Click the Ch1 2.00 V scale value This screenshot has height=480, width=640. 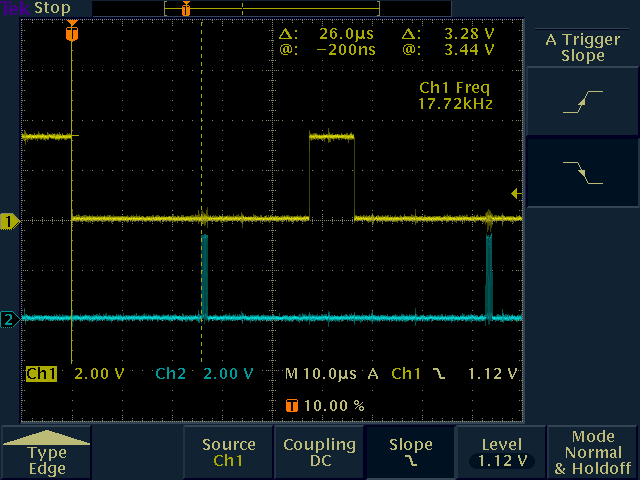[x=99, y=373]
